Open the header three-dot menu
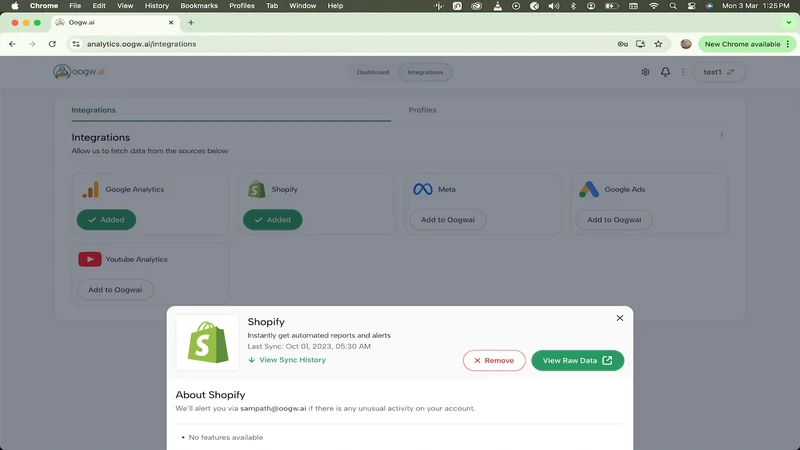Image resolution: width=800 pixels, height=450 pixels. (x=683, y=72)
